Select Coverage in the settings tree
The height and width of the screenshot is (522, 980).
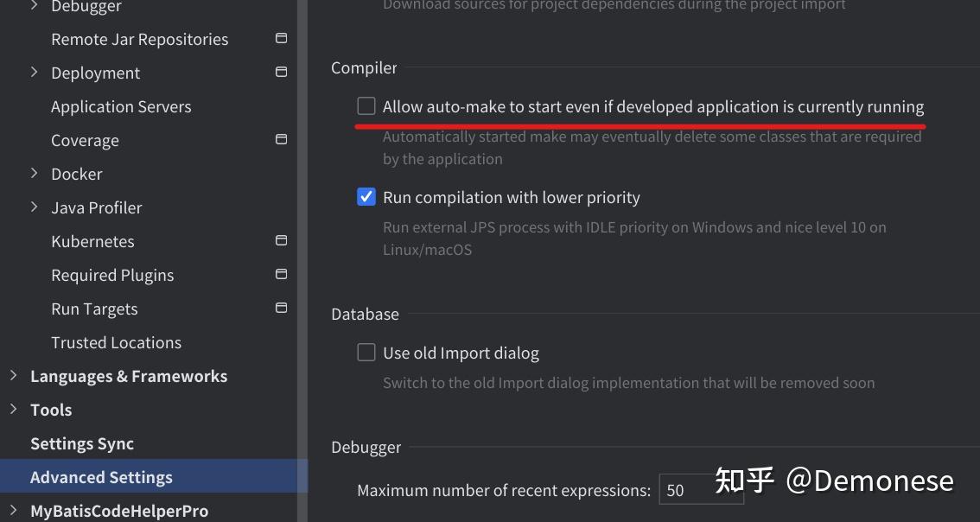click(85, 140)
